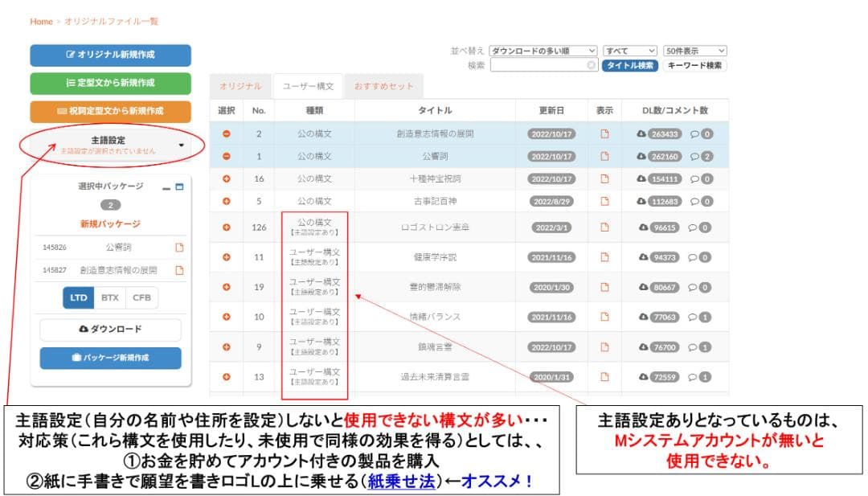Image resolution: width=868 pixels, height=496 pixels.
Task: Click the ダウンロード cloud icon button
Action: click(110, 330)
